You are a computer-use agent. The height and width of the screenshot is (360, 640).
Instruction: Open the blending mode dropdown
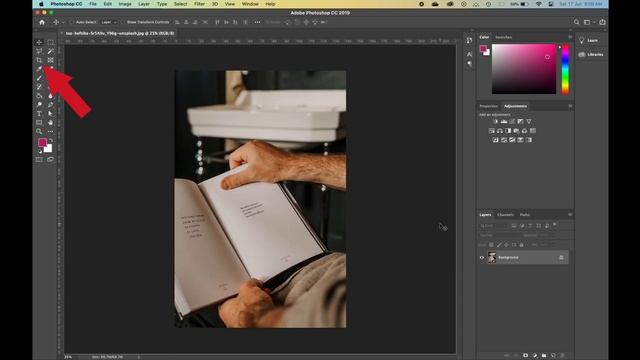pyautogui.click(x=500, y=236)
